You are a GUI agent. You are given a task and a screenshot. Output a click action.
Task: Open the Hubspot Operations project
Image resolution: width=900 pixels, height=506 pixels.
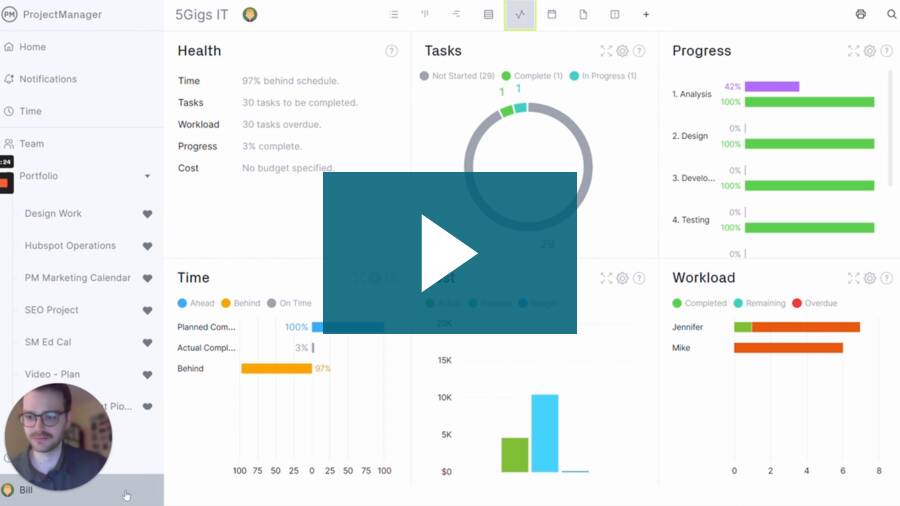coord(70,246)
